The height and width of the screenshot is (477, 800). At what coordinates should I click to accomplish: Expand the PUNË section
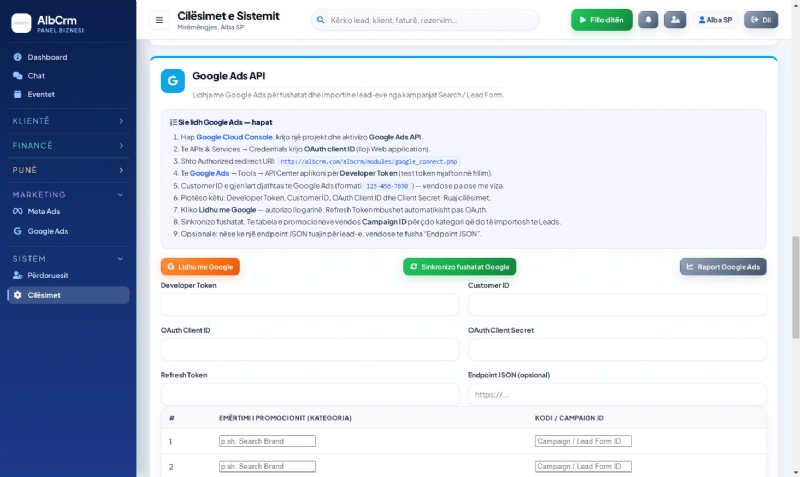68,170
